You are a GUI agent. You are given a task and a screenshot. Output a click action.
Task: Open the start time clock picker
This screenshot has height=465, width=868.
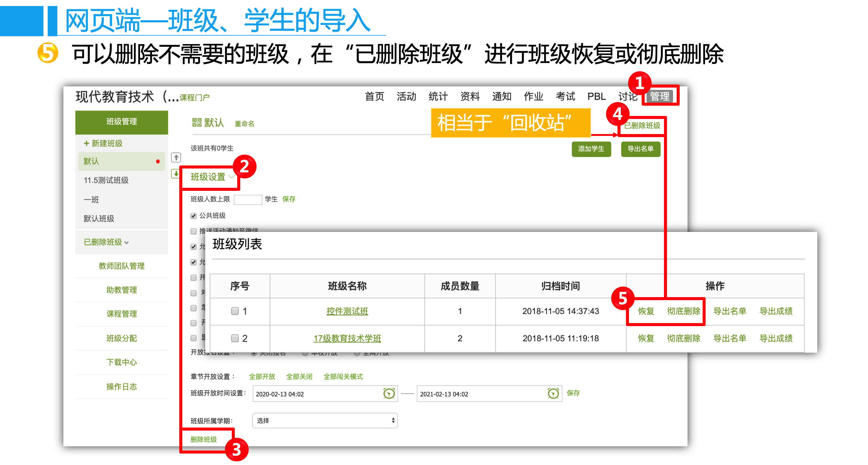click(389, 393)
